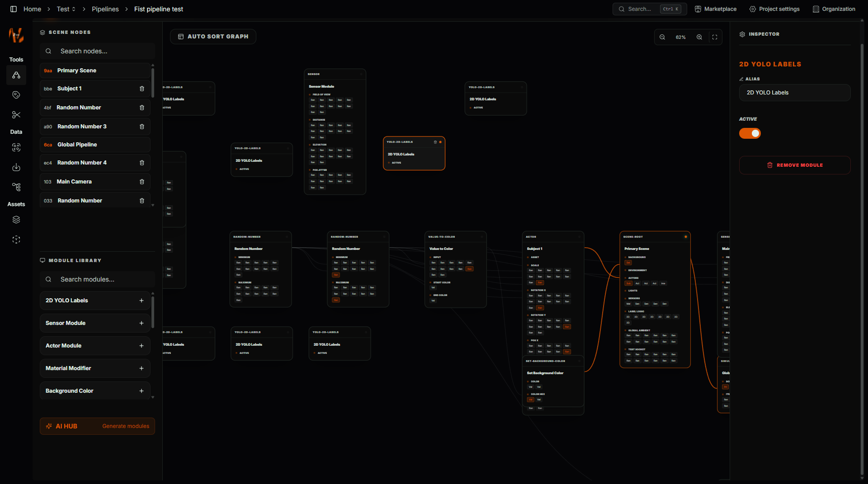Open the nodes tool in the Tools sidebar
868x484 pixels.
pos(16,75)
